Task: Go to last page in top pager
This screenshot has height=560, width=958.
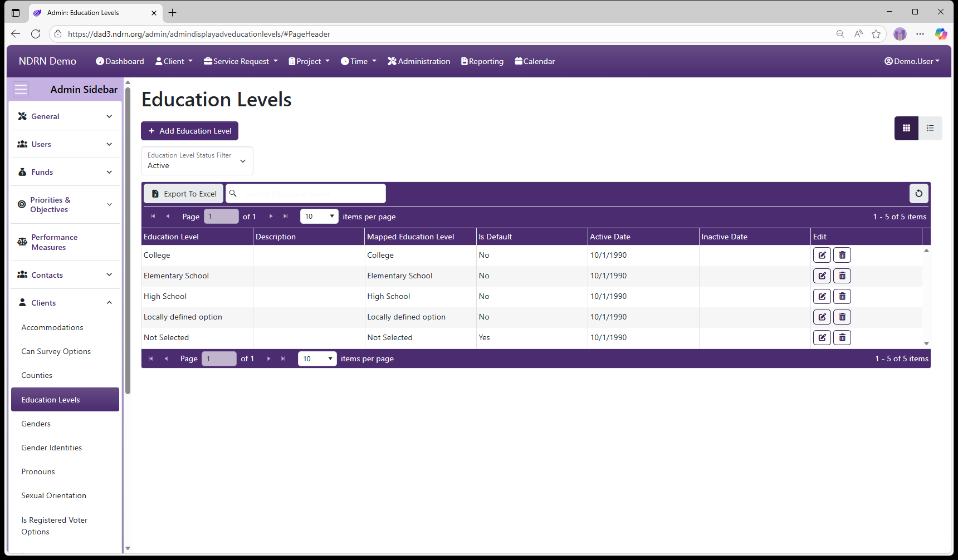Action: pyautogui.click(x=286, y=216)
